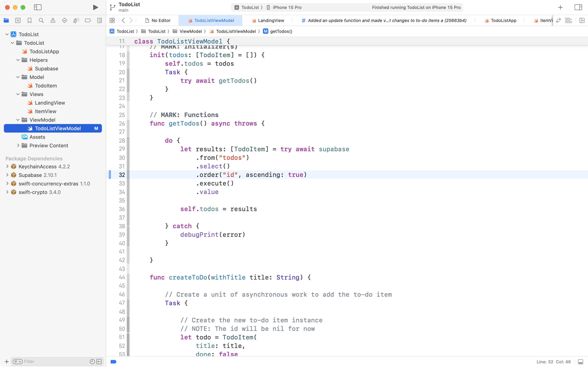Open the Issue navigator
Viewport: 588px width, 367px height.
click(x=53, y=20)
